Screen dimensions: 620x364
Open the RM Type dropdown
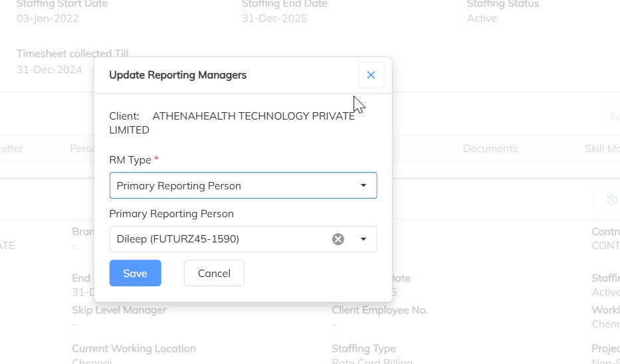[x=243, y=185]
